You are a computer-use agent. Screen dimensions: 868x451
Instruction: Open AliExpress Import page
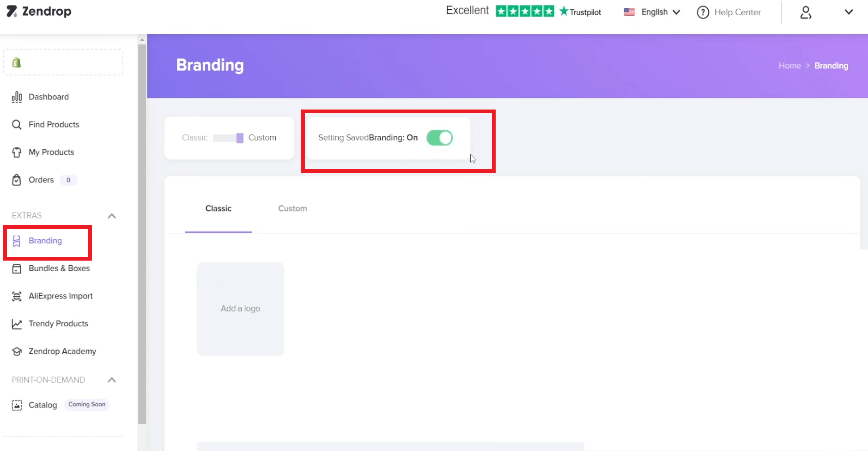click(61, 296)
